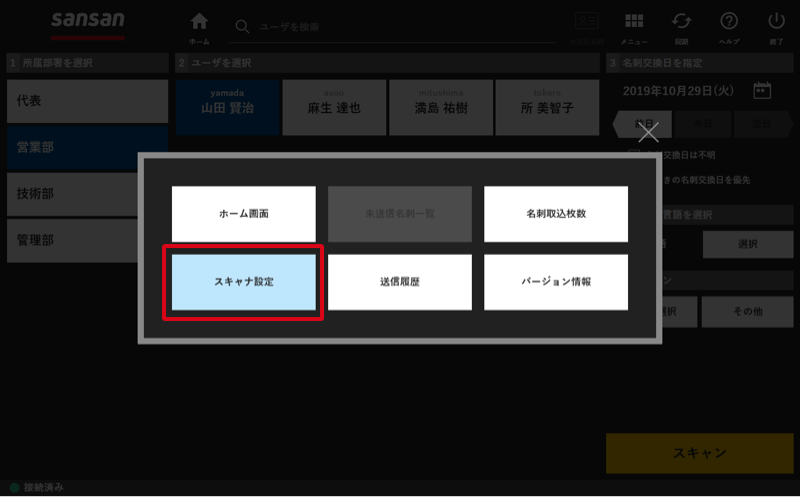Select スキャナ設定 in the menu

click(244, 282)
